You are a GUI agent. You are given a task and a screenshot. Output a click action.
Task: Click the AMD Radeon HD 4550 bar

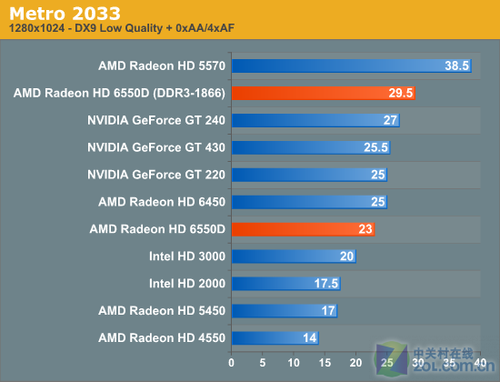(275, 338)
